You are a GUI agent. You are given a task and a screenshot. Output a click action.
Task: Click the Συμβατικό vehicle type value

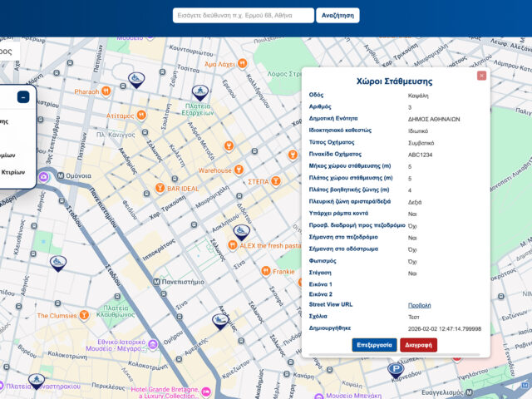[x=421, y=143]
